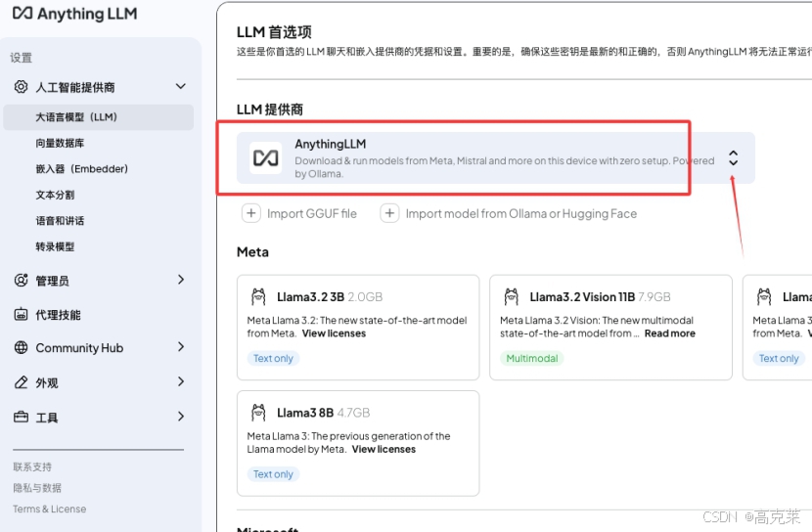This screenshot has width=812, height=532.
Task: Click the 管理员 user icon
Action: coord(21,280)
